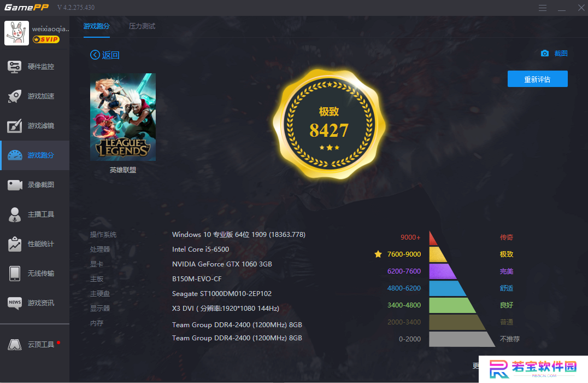Open the hamburger menu in title bar
Screen dimensions: 588x383
[x=542, y=8]
